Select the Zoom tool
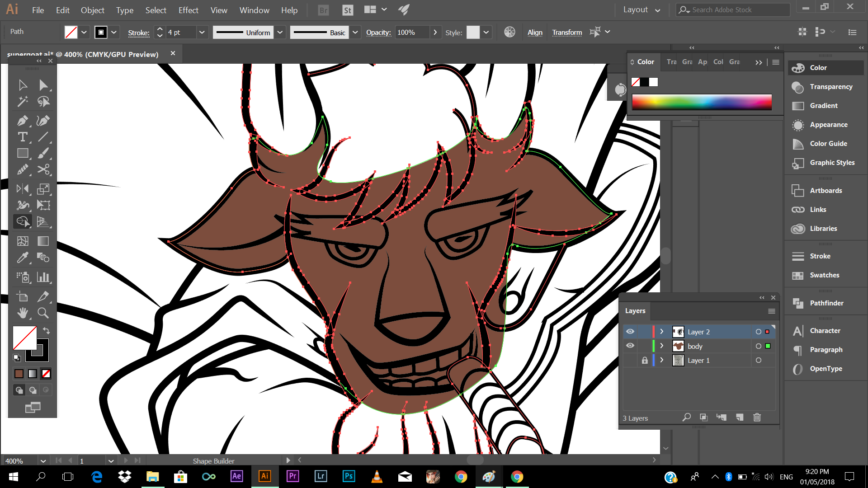 [43, 313]
